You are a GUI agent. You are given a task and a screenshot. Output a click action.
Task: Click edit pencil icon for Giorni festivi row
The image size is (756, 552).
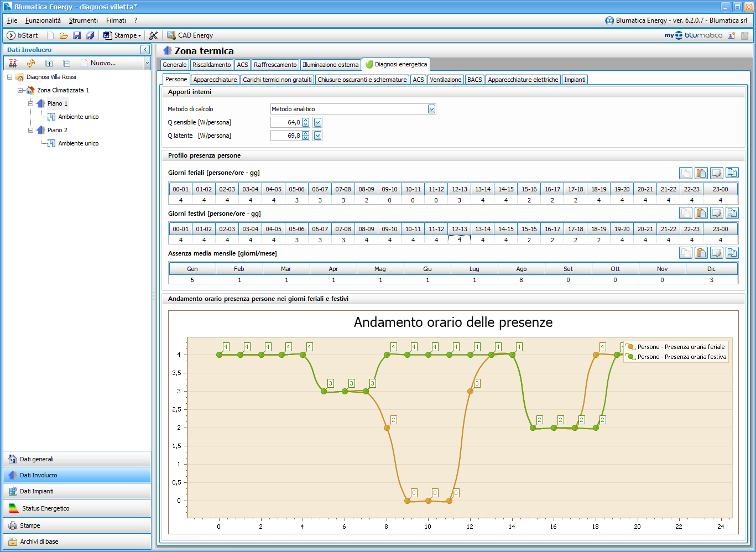click(x=716, y=213)
